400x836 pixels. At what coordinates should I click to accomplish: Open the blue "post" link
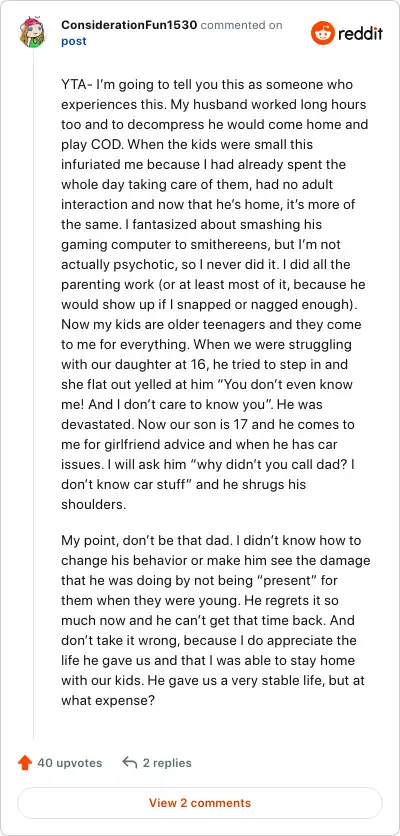click(74, 41)
